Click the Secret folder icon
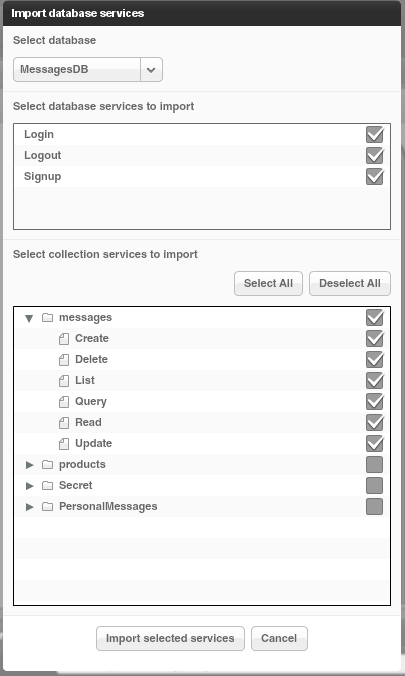Screen dimensions: 405x676 [x=47, y=486]
